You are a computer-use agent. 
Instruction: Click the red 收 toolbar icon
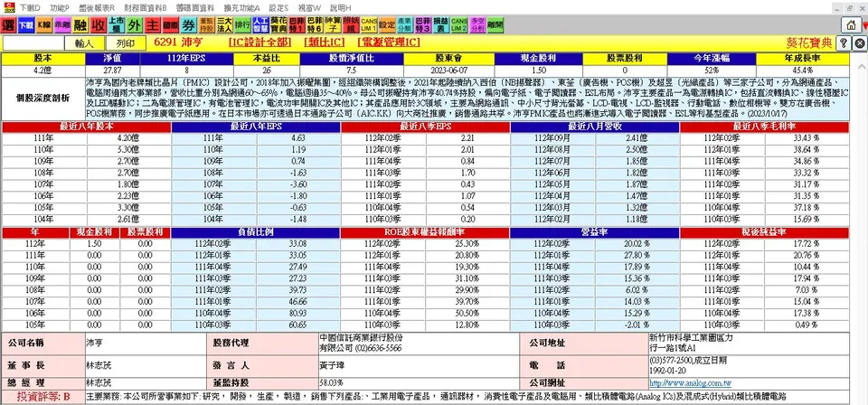point(99,25)
